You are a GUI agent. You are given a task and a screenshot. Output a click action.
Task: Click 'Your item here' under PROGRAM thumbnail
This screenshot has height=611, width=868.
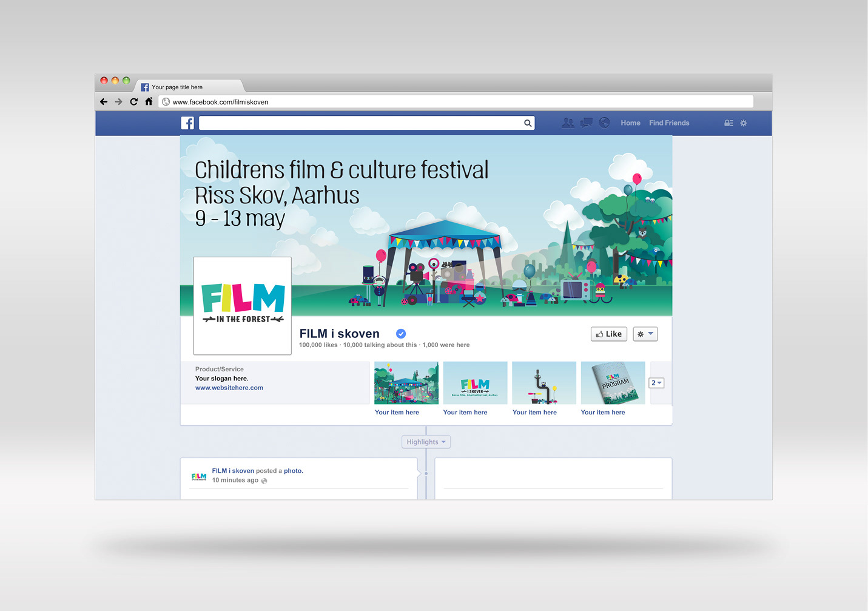(x=603, y=412)
